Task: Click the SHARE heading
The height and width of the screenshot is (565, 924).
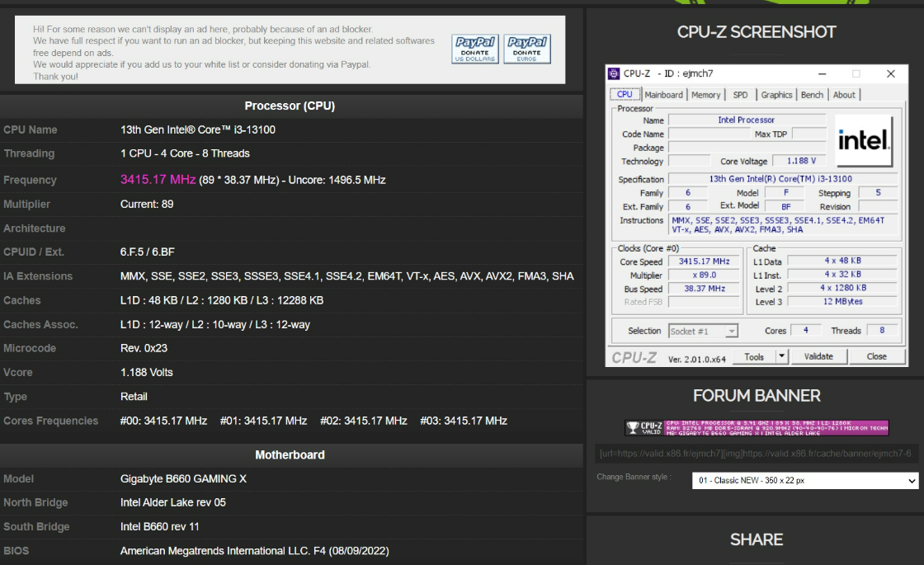Action: coord(756,539)
